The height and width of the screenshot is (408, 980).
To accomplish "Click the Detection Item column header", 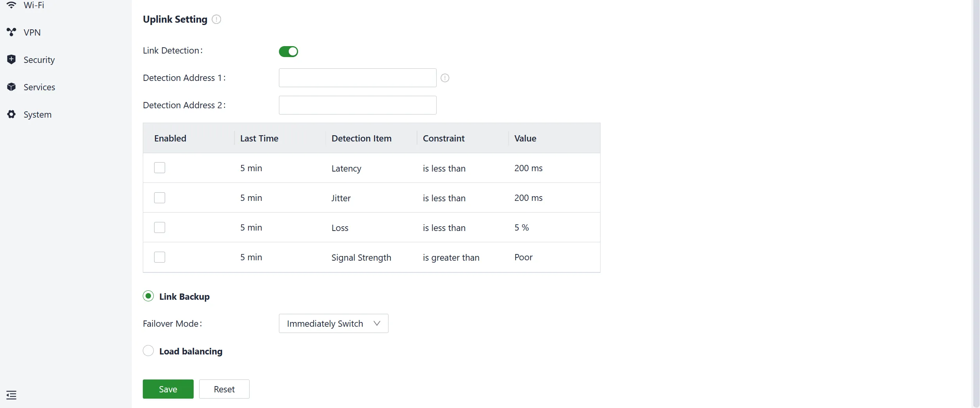I will (361, 138).
